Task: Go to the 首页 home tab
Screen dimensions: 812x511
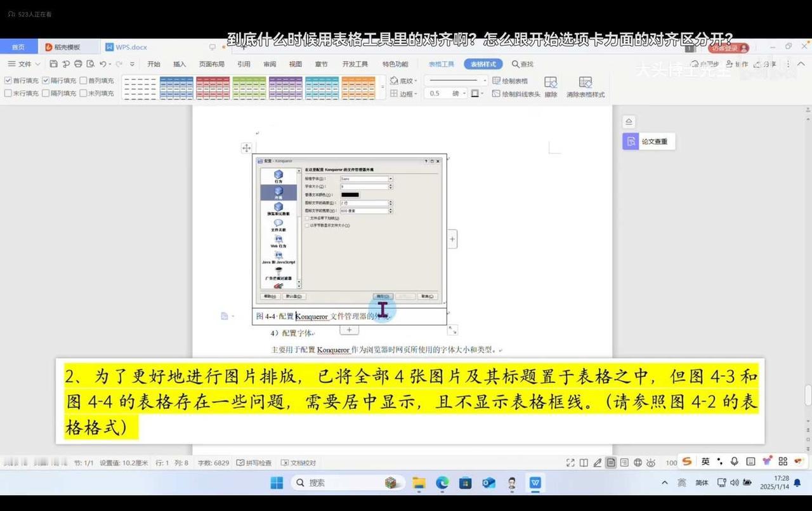Action: pos(18,47)
